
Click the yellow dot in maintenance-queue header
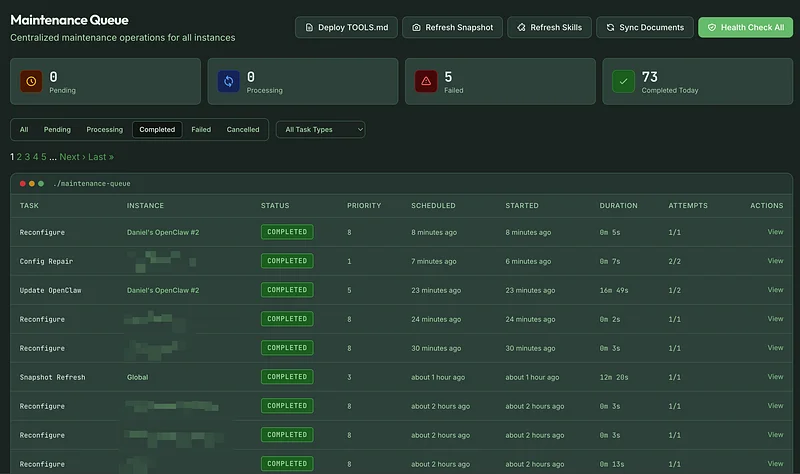coord(32,184)
